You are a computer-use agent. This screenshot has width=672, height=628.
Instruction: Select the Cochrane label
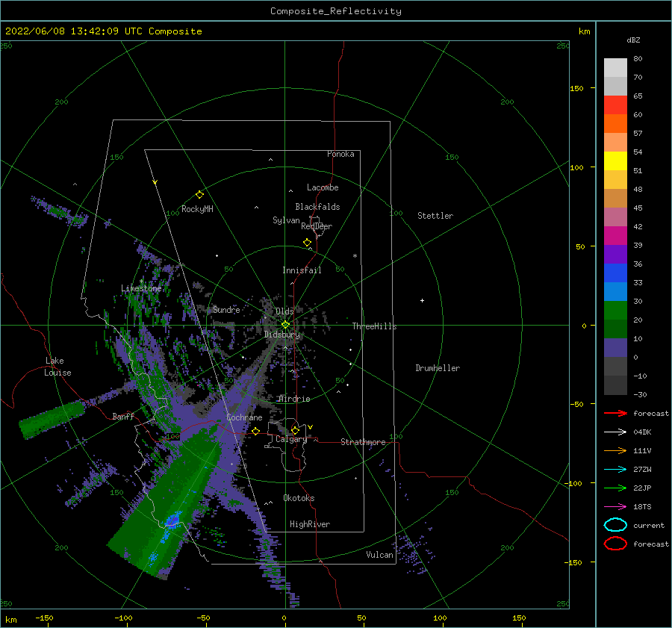pos(244,417)
